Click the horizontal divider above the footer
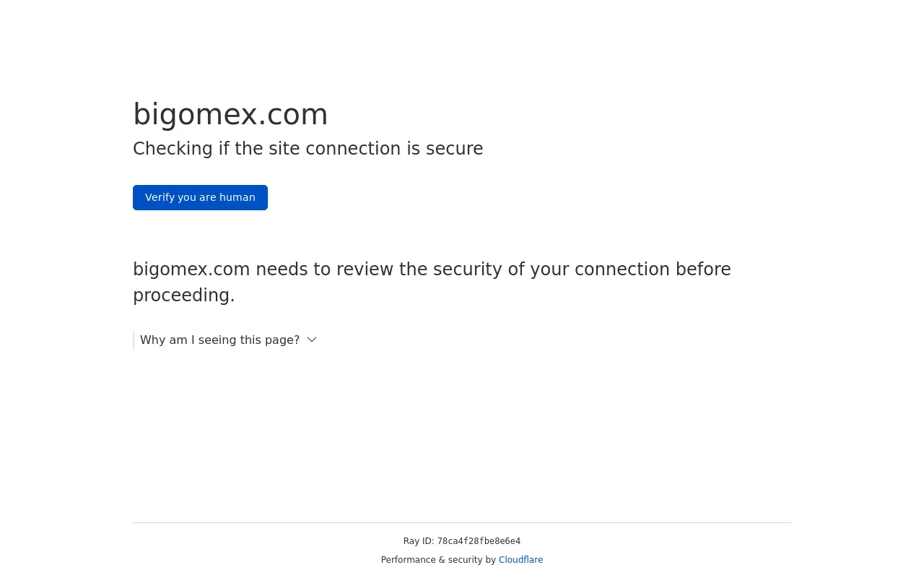This screenshot has width=924, height=578. point(462,522)
